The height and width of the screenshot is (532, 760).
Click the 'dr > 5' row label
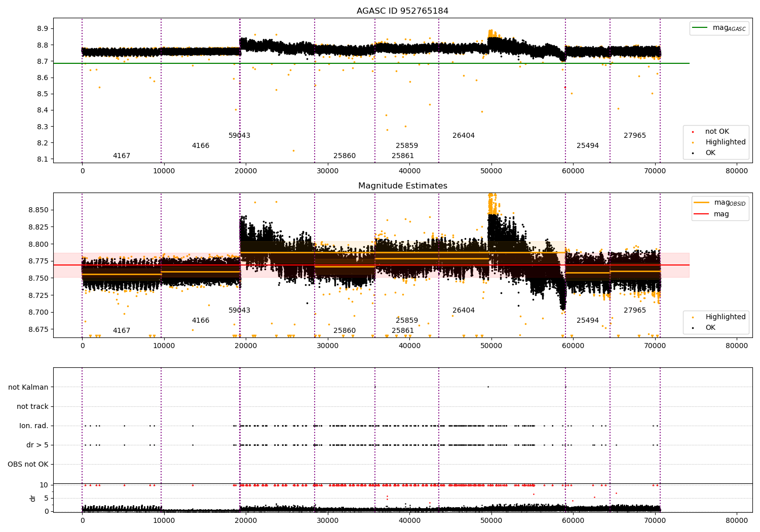(37, 445)
